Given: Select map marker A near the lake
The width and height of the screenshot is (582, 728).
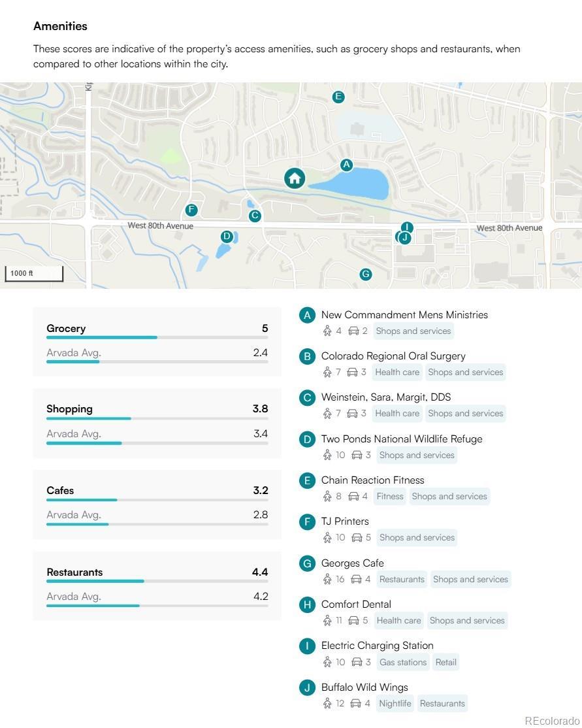Looking at the screenshot, I should tap(346, 165).
